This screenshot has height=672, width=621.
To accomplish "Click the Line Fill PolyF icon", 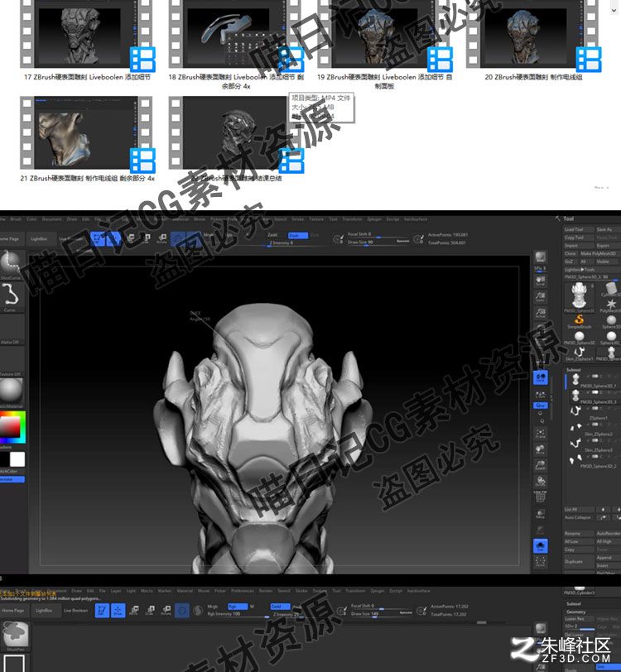I will coord(541,497).
